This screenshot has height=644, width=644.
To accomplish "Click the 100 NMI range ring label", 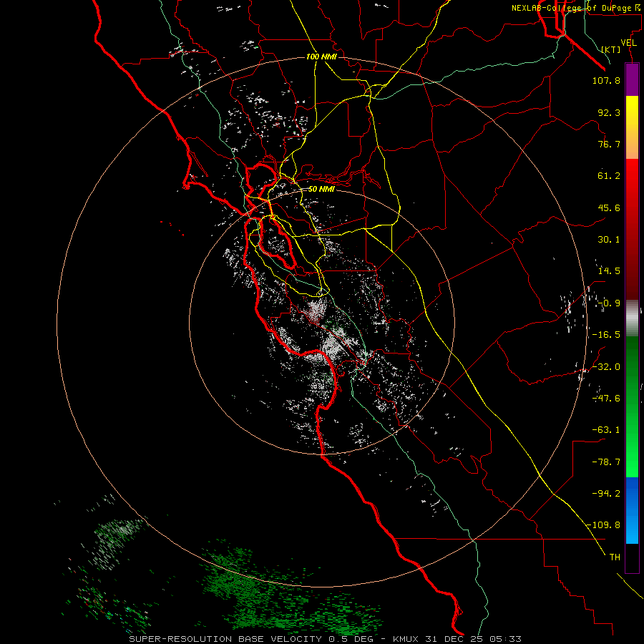I will tap(321, 57).
